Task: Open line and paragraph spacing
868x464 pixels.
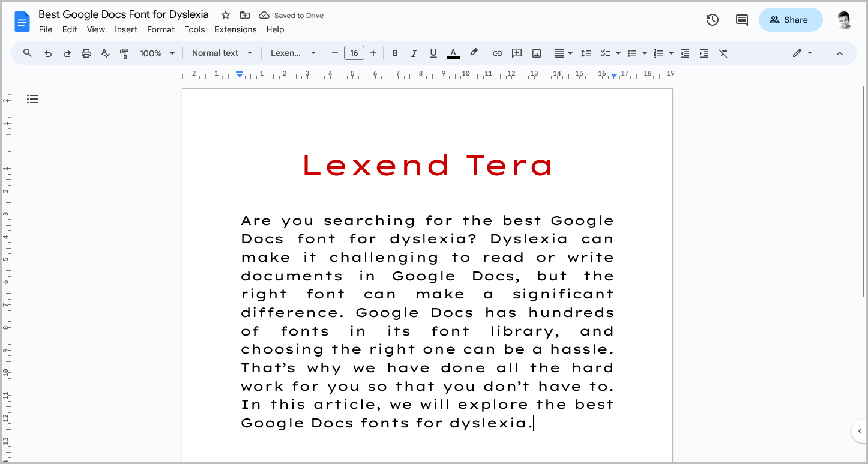Action: 586,53
